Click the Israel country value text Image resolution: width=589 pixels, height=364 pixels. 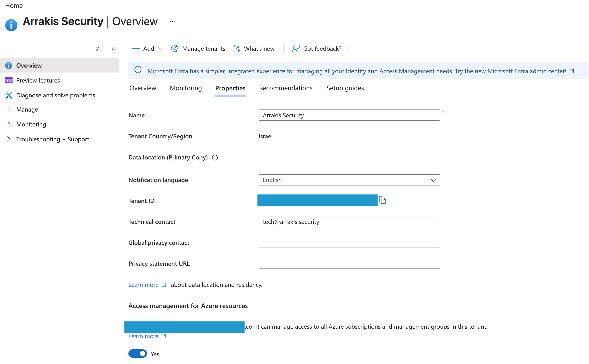point(265,136)
